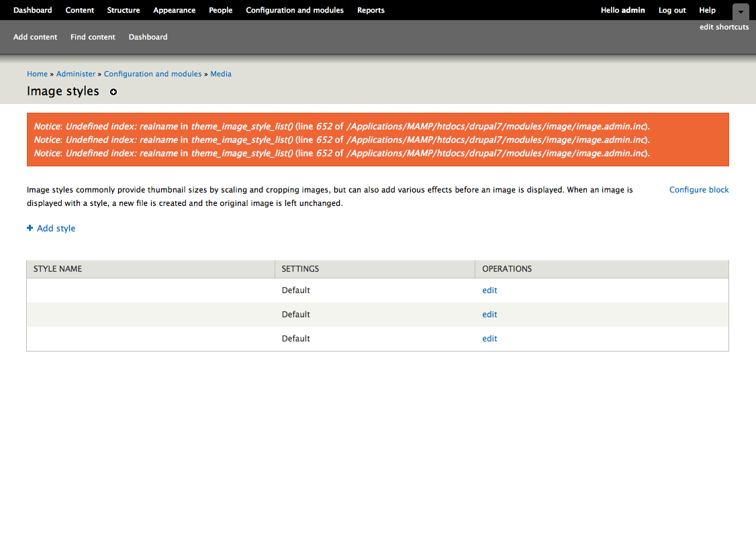Open the Content admin menu
This screenshot has height=534, width=756.
(80, 10)
